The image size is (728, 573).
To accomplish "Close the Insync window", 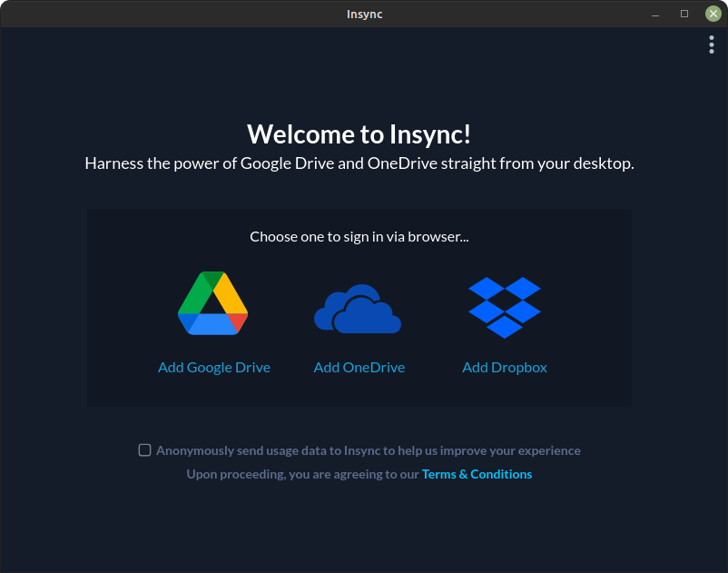I will [713, 14].
